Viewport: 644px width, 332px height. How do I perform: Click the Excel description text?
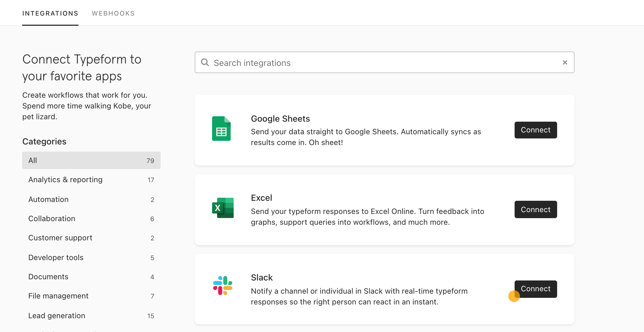pos(368,217)
